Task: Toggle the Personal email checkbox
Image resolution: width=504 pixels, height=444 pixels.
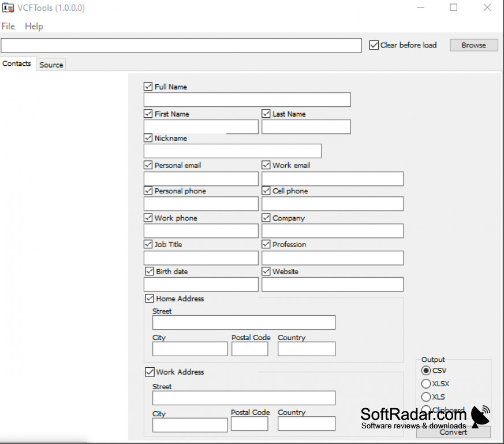Action: 148,165
